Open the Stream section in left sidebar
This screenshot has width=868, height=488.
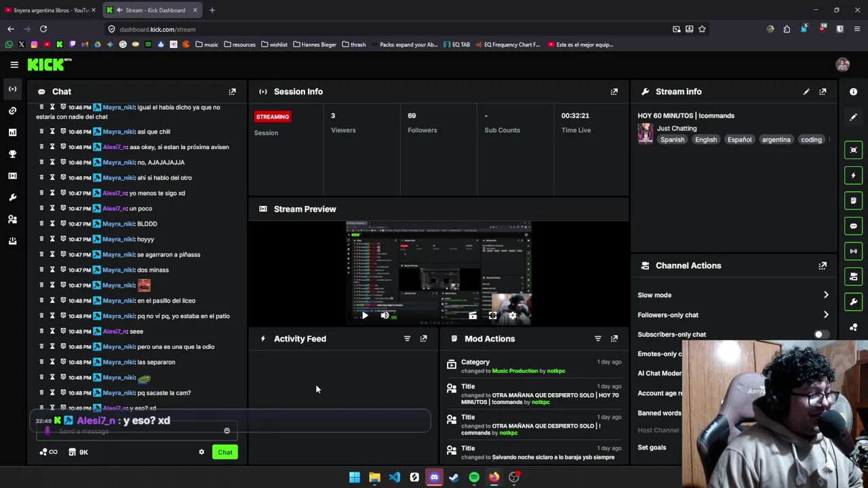tap(12, 89)
